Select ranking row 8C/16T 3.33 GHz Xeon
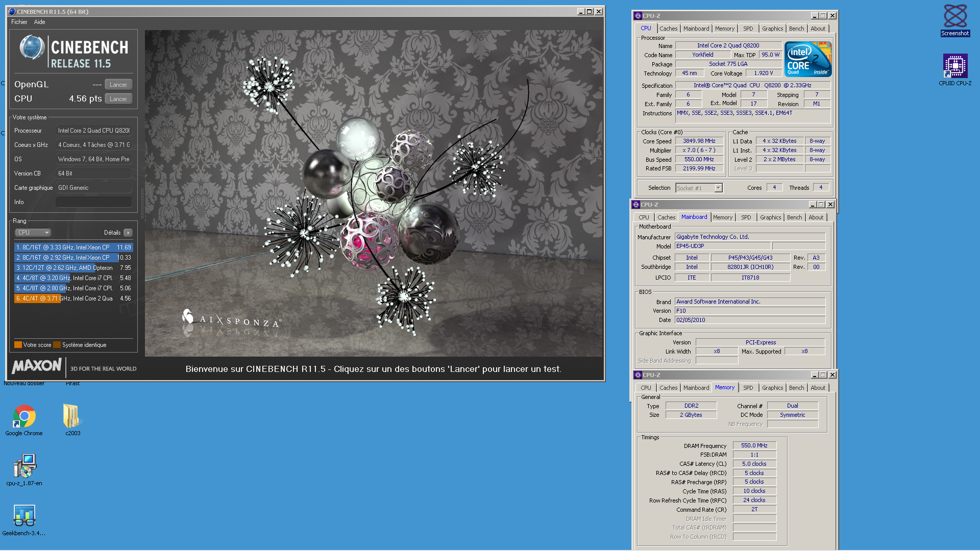 73,247
